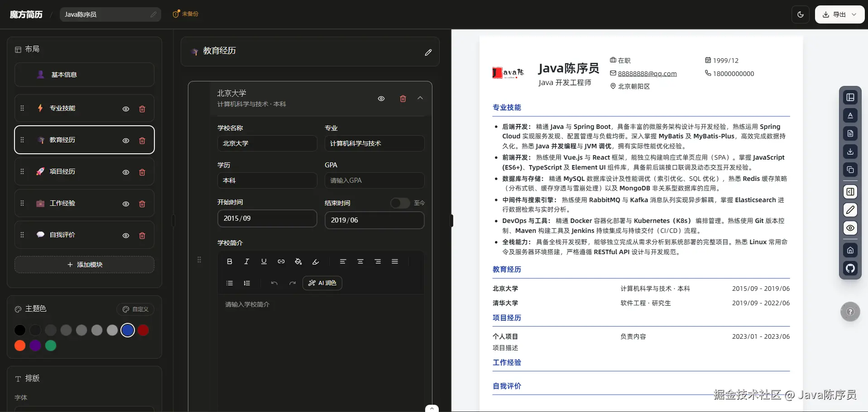The image size is (868, 412).
Task: Delete the 工作经验 module
Action: coord(142,204)
